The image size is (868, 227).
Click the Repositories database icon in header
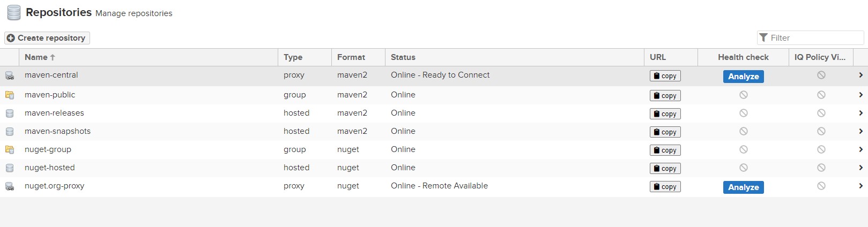coord(14,13)
